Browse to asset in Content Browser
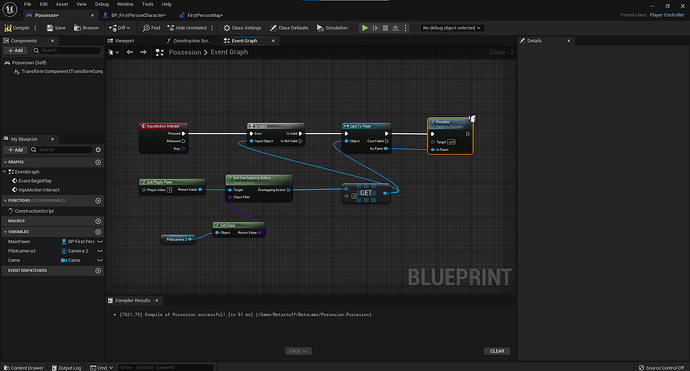690x371 pixels. point(86,28)
